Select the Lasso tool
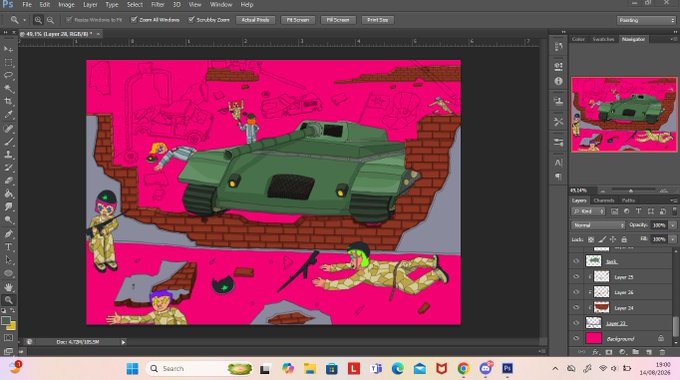680x380 pixels. coord(8,75)
